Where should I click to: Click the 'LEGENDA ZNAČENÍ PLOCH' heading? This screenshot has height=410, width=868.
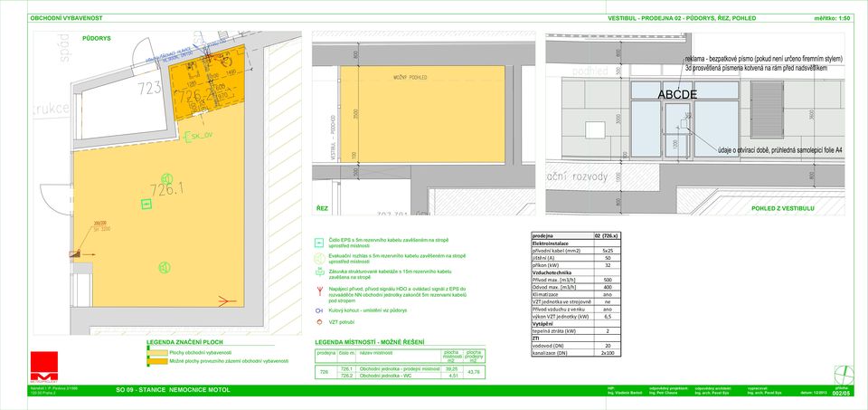point(184,342)
